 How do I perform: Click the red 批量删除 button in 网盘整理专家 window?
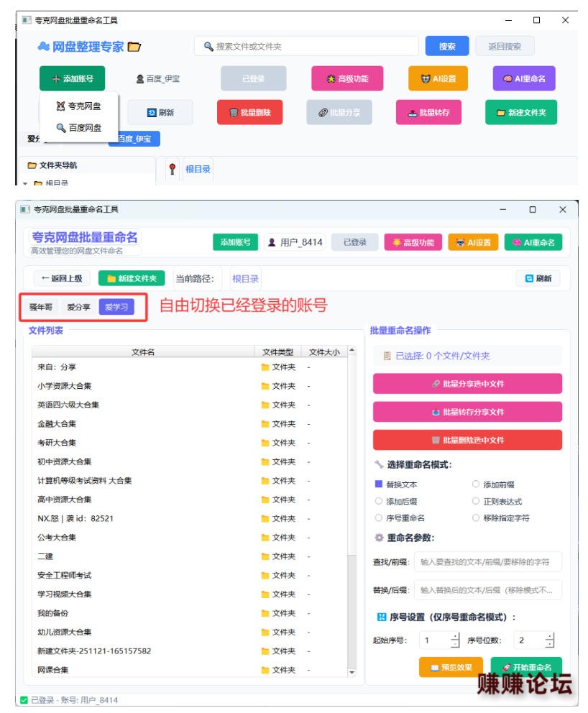[x=249, y=112]
